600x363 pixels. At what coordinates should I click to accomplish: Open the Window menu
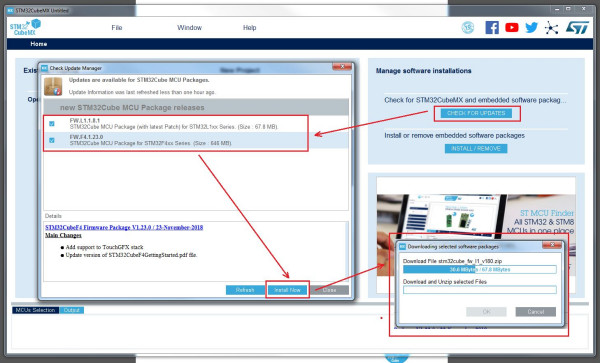click(x=189, y=28)
